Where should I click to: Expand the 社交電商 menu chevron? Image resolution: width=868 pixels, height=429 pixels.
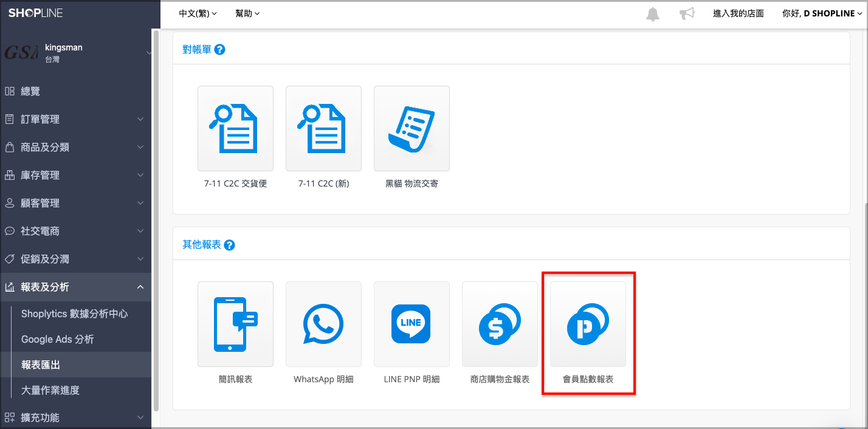click(140, 231)
